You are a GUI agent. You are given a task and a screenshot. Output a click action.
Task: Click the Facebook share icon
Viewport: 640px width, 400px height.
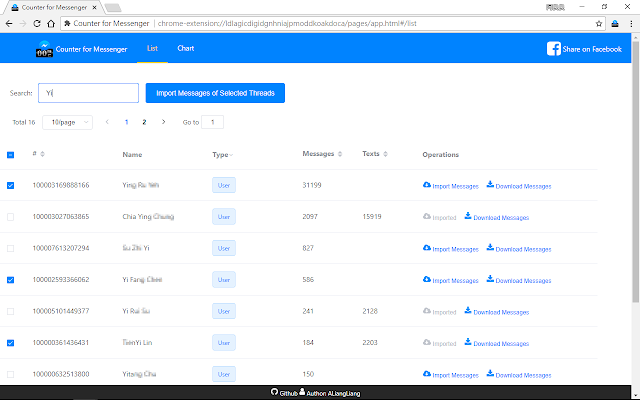554,49
